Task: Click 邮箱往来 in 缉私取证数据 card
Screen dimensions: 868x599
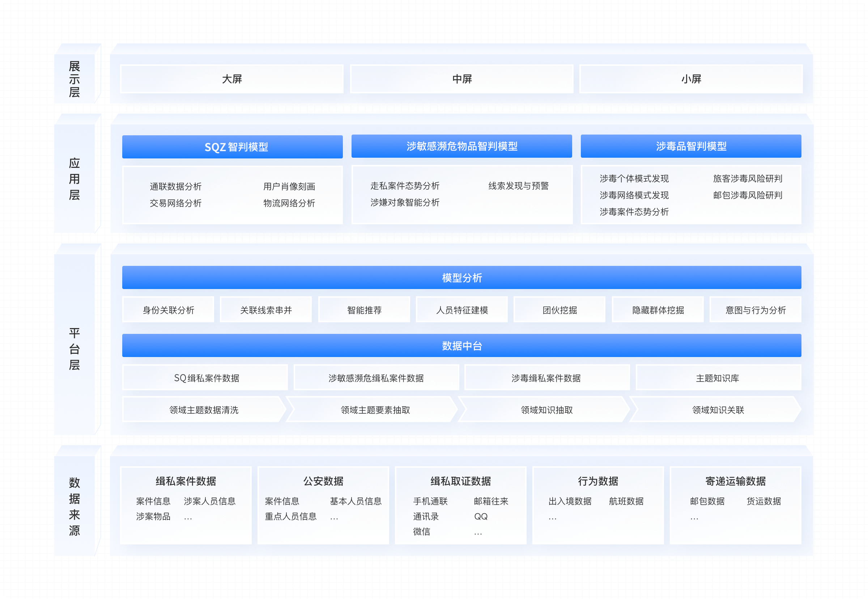Action: click(x=491, y=501)
